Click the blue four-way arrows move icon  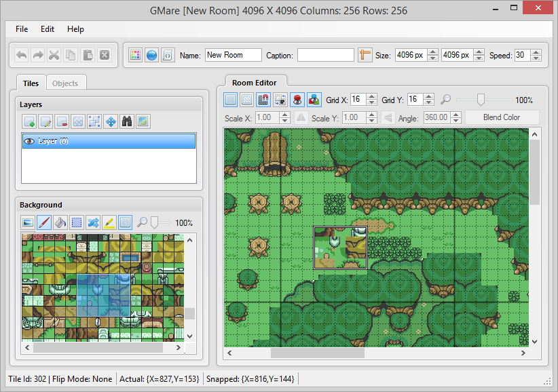pyautogui.click(x=111, y=121)
